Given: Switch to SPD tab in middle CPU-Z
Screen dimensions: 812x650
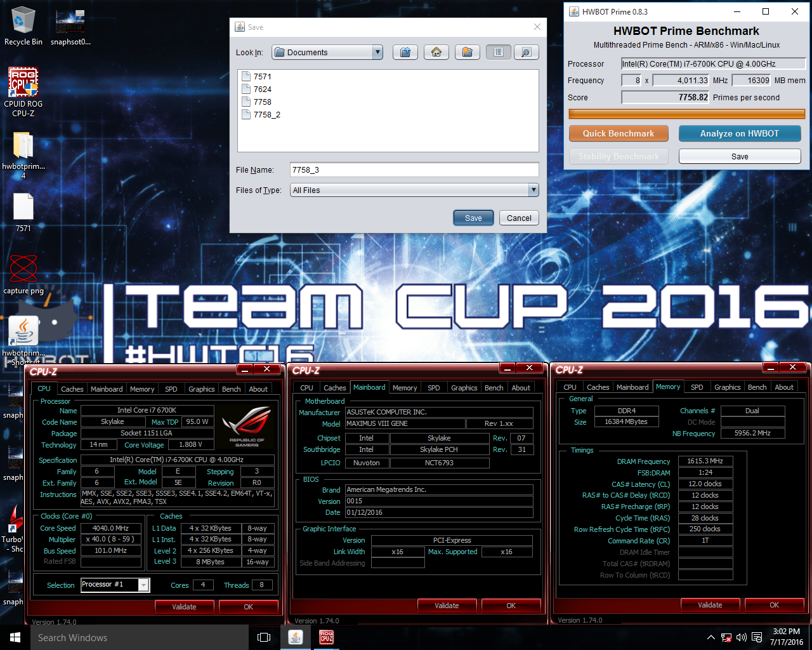Looking at the screenshot, I should (x=434, y=388).
